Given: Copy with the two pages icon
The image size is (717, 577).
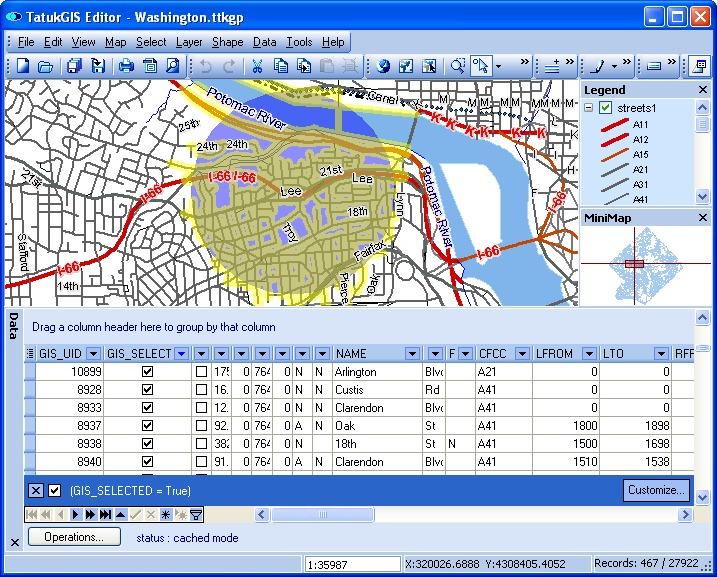Looking at the screenshot, I should pos(280,66).
